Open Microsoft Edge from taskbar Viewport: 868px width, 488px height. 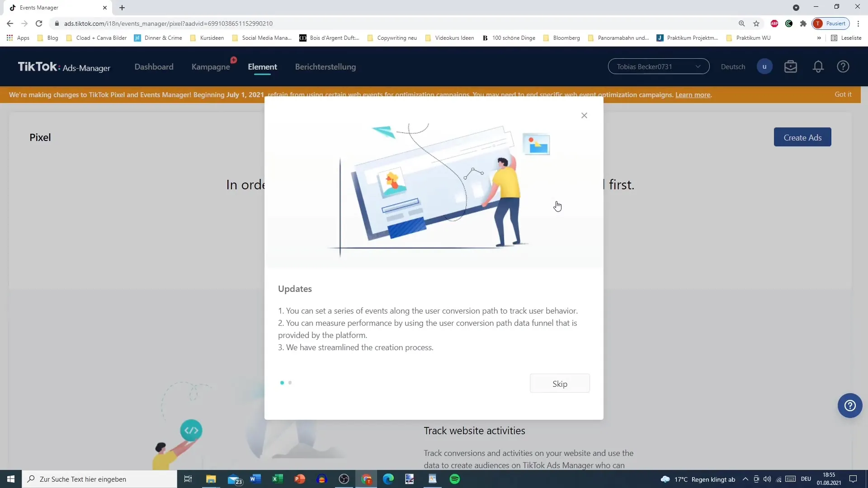(x=388, y=479)
